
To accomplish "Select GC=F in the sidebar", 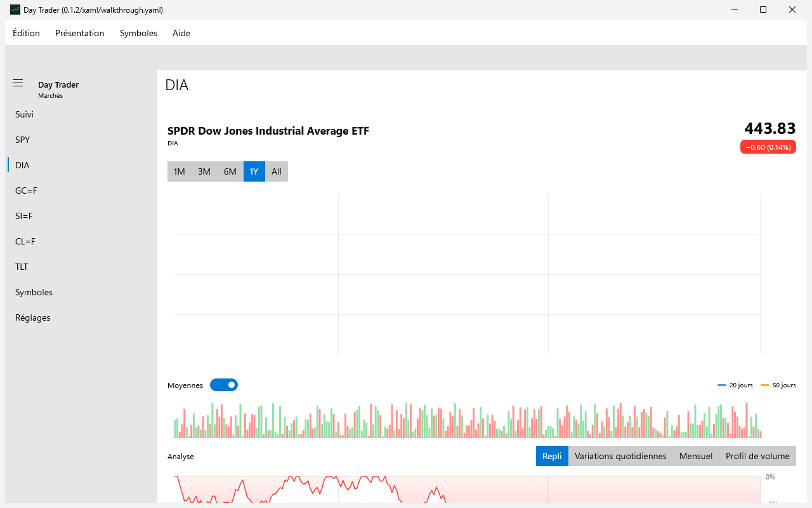I will click(x=81, y=190).
